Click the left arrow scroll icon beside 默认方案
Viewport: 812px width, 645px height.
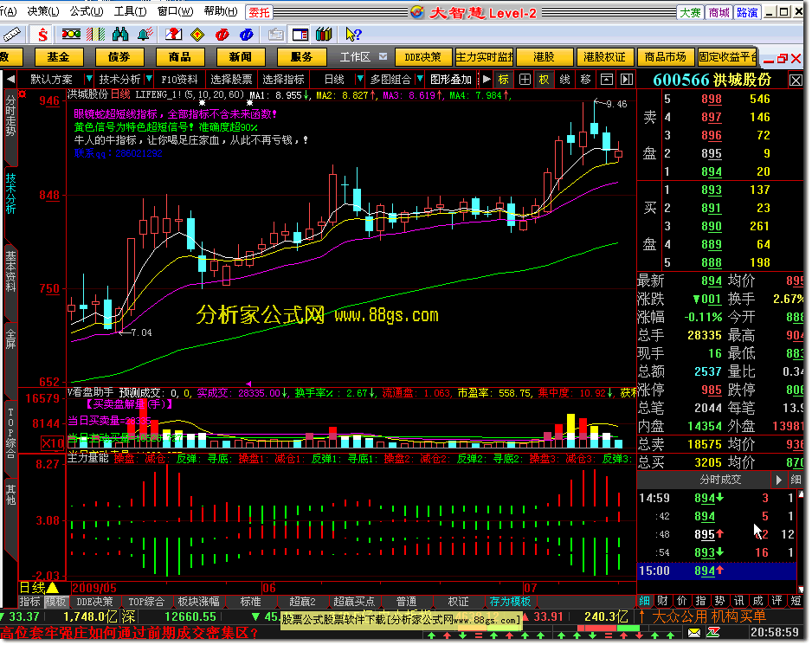[10, 80]
